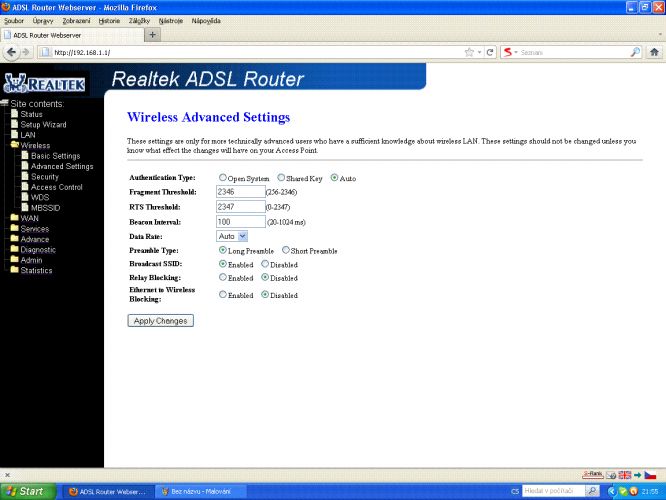Select Auto authentication type
Image resolution: width=666 pixels, height=500 pixels.
[x=334, y=178]
